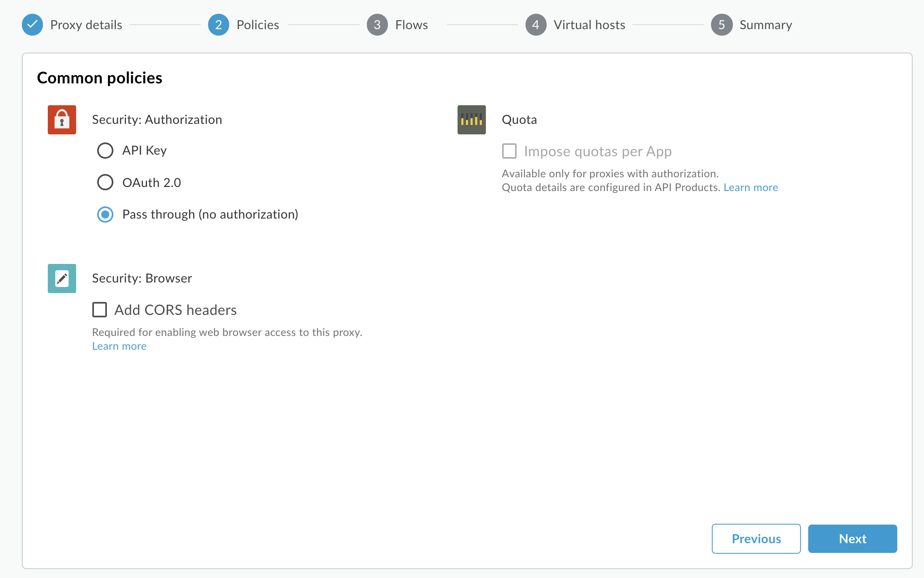Click the step 5 Summary circle icon
Screen dimensions: 924x578
(722, 25)
